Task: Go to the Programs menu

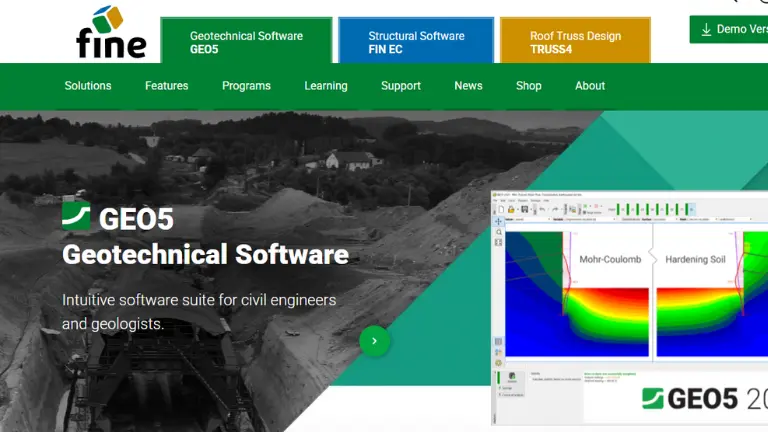Action: tap(246, 86)
